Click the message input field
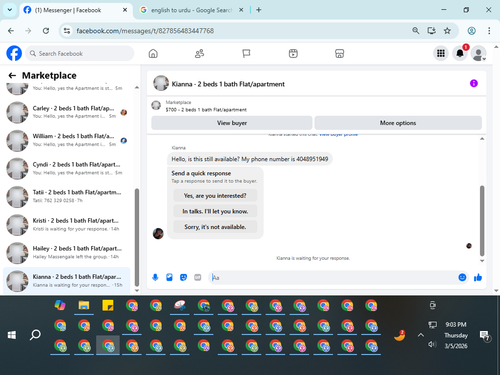This screenshot has width=500, height=375. pos(333,277)
